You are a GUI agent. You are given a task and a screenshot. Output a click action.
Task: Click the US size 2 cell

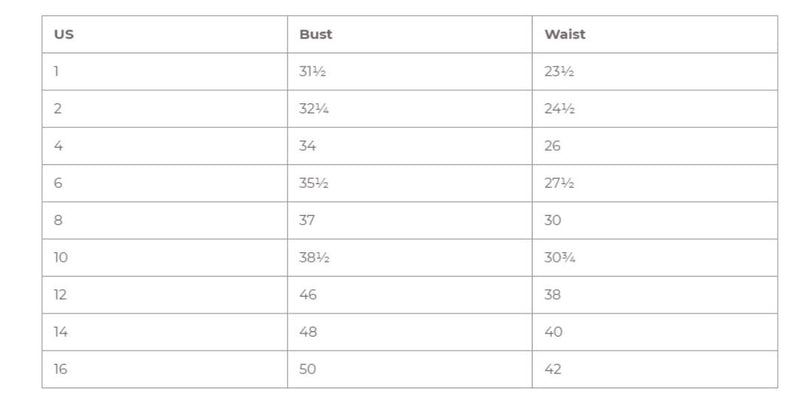point(165,109)
